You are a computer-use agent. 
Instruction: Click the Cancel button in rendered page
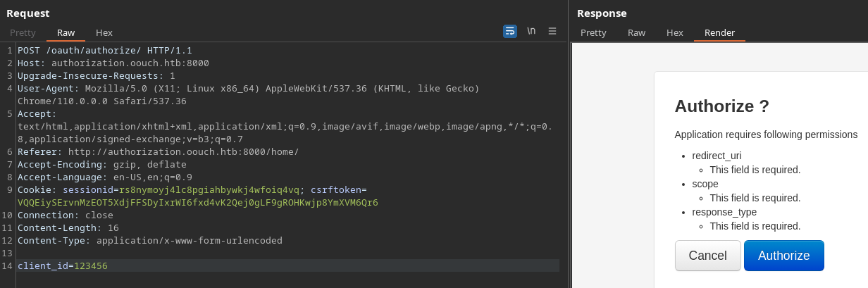(x=707, y=256)
